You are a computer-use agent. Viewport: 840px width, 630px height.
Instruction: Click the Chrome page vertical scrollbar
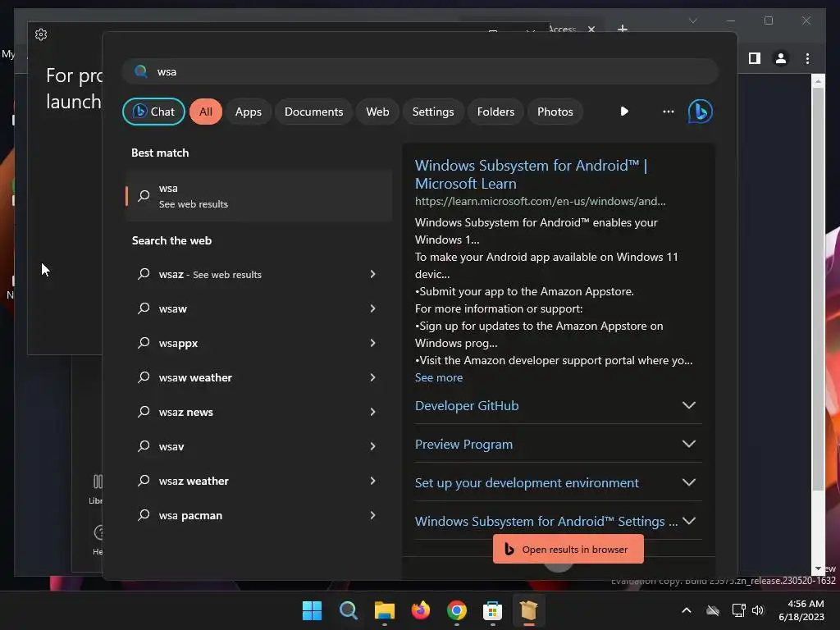point(818,290)
